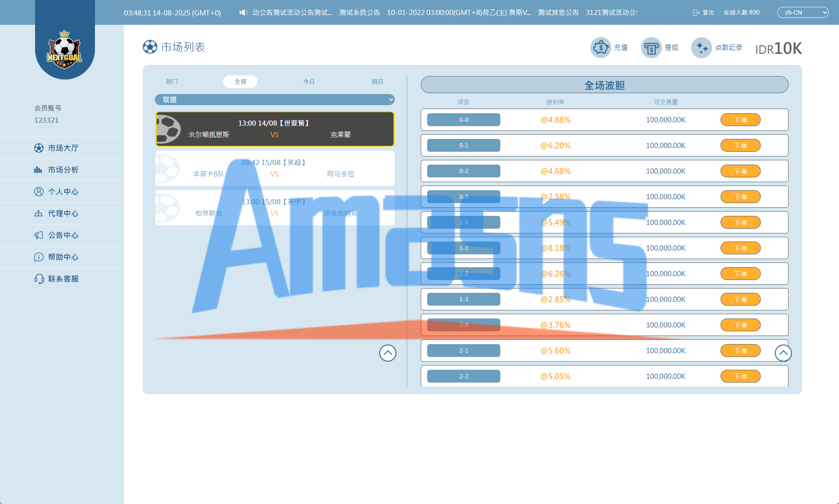Open 市场大厅 from the sidebar
This screenshot has height=504, width=839.
(63, 148)
